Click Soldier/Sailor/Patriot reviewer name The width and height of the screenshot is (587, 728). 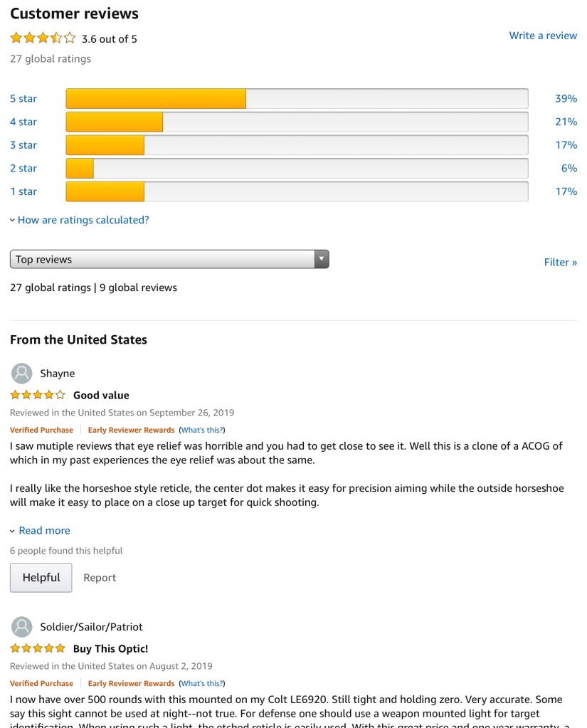[x=91, y=627]
